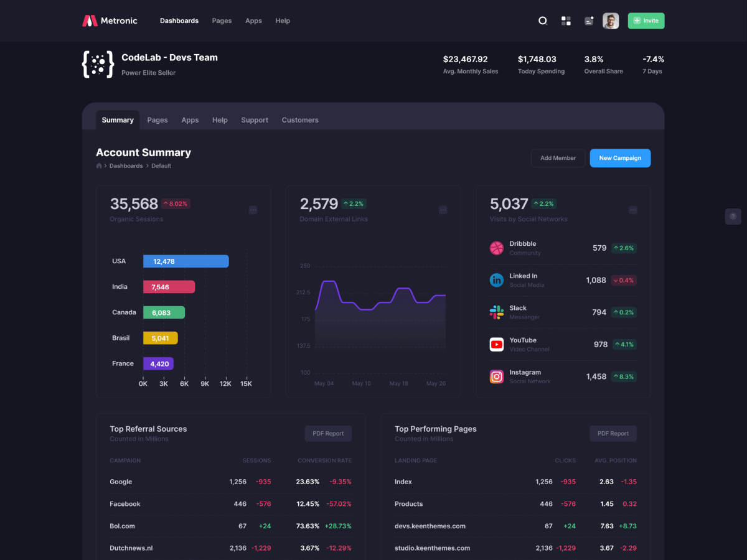Click the CodeLab team braces logo
Screen dimensions: 747x560
(x=98, y=64)
